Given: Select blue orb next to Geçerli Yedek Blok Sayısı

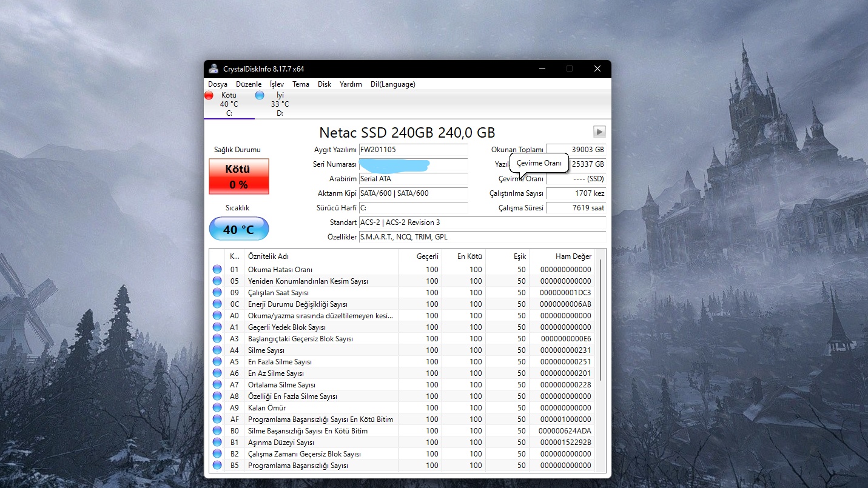Looking at the screenshot, I should (217, 327).
